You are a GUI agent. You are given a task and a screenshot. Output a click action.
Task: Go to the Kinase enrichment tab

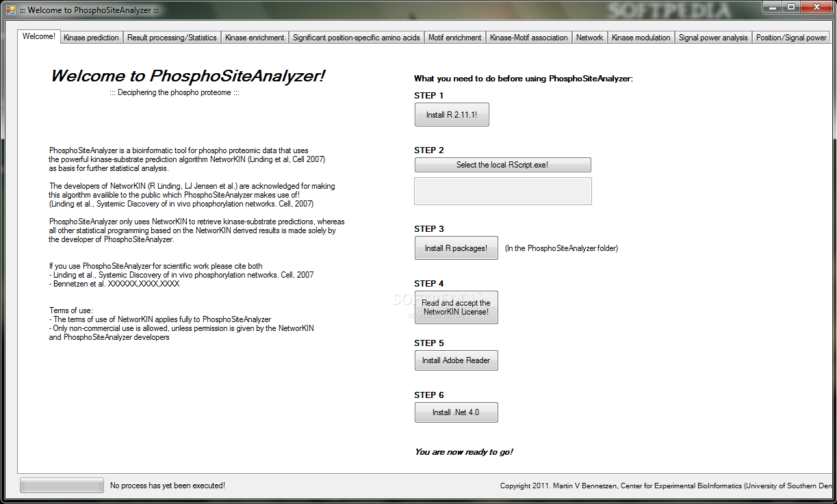255,38
